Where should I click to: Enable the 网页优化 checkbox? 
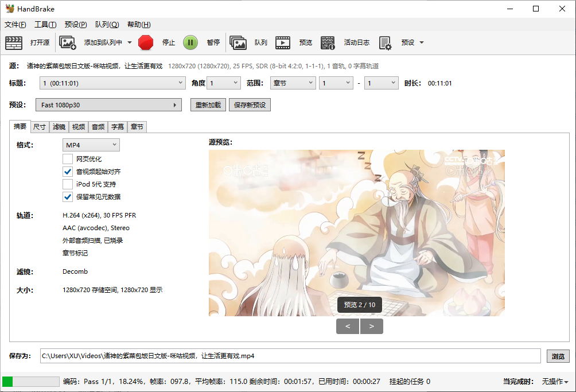[68, 159]
